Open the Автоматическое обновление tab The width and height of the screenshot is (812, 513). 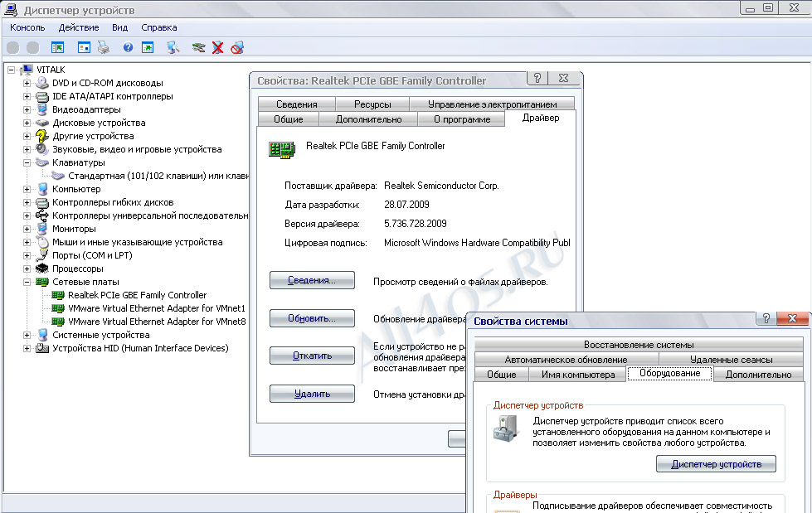tap(566, 359)
